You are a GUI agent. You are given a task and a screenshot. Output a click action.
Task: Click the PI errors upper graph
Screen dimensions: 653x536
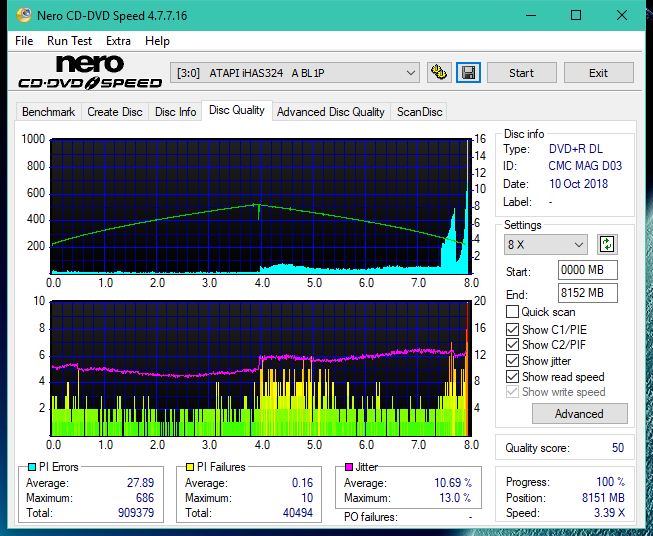[262, 206]
